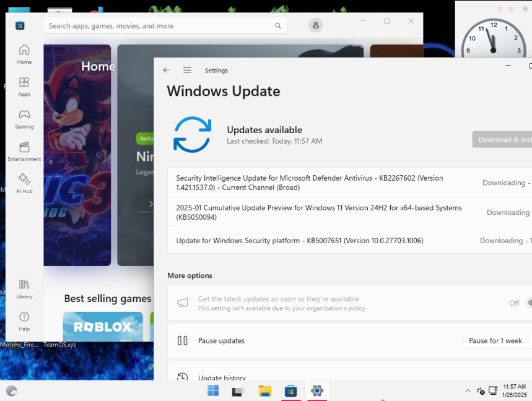Focus the Store search box

pyautogui.click(x=165, y=26)
